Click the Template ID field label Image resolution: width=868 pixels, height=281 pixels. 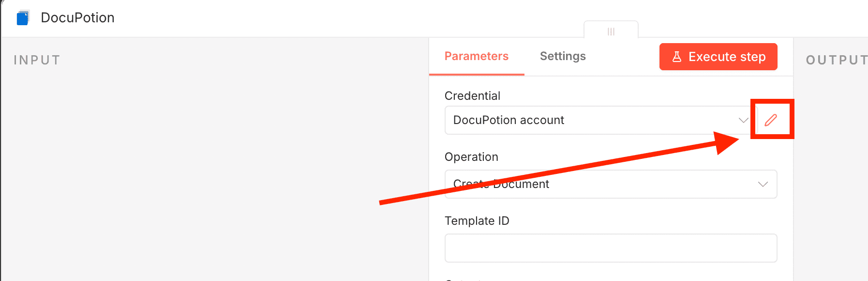(x=477, y=221)
